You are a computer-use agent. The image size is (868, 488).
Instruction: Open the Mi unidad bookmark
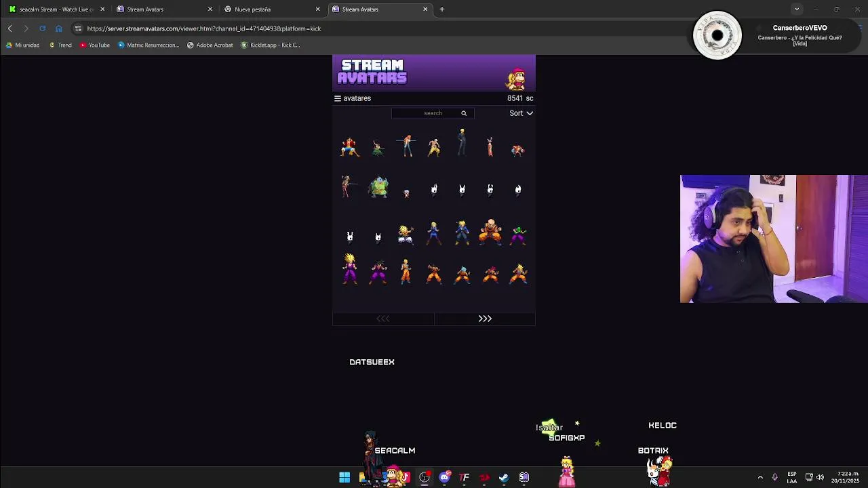tap(22, 45)
